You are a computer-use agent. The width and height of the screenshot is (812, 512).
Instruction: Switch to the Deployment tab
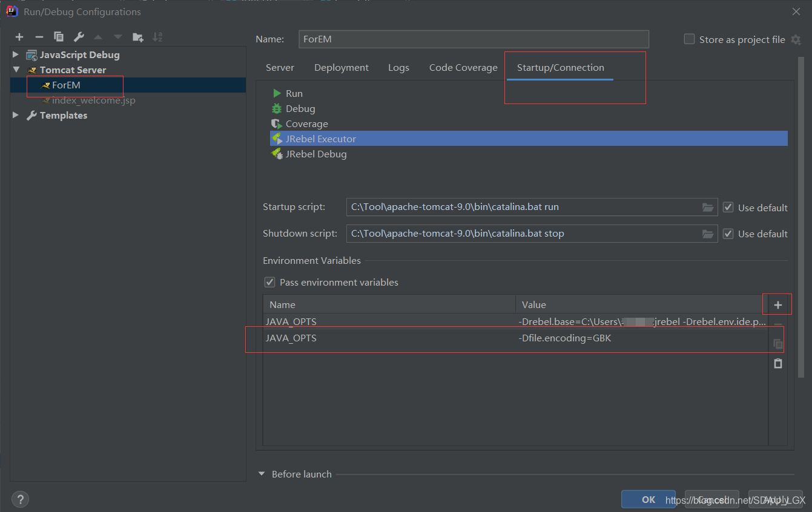[342, 68]
